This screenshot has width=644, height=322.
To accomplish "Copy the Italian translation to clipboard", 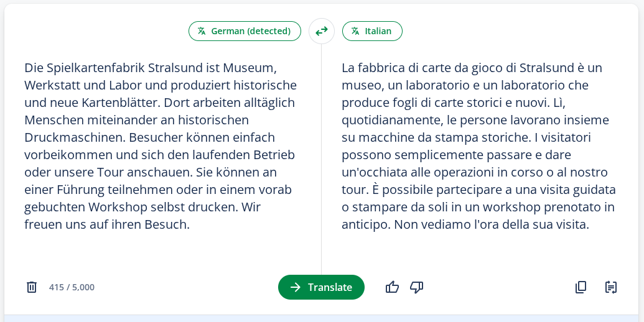I will [x=581, y=287].
